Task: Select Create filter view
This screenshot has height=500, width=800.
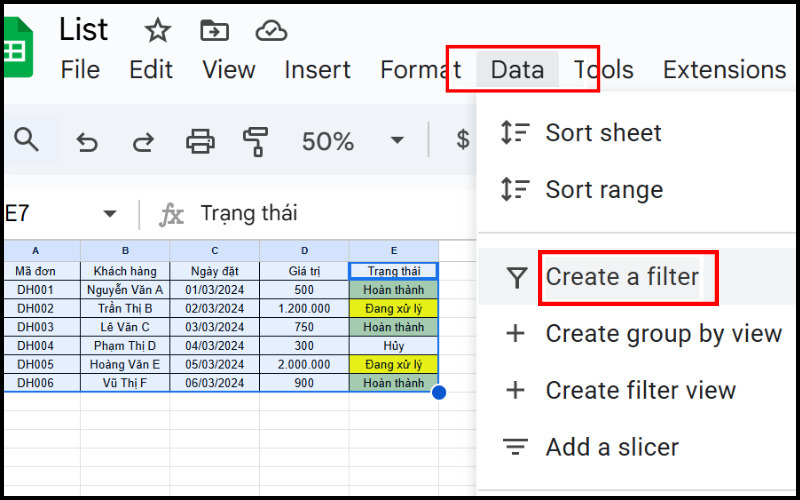Action: tap(641, 390)
